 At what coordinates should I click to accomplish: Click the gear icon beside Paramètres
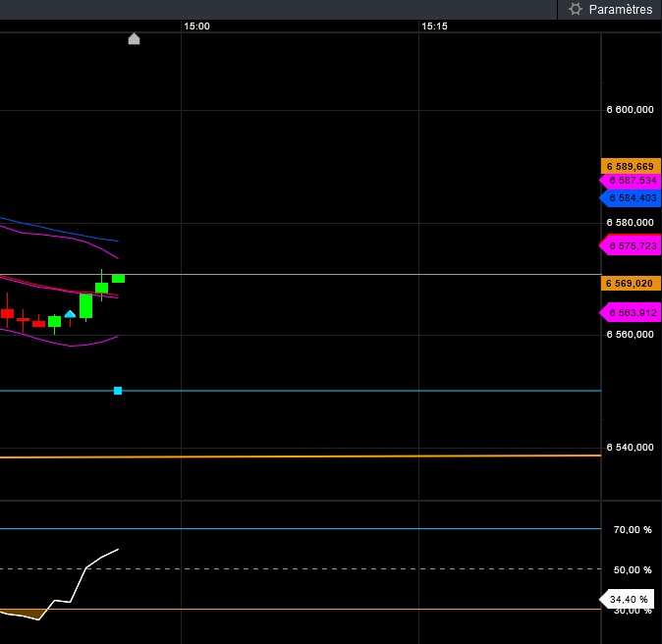point(575,9)
